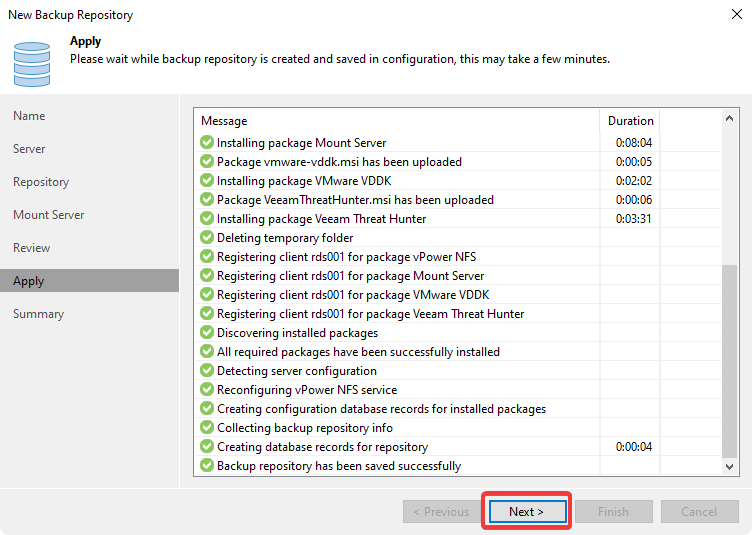The width and height of the screenshot is (752, 535).
Task: Click the log scrollbar down arrow
Action: click(x=731, y=466)
